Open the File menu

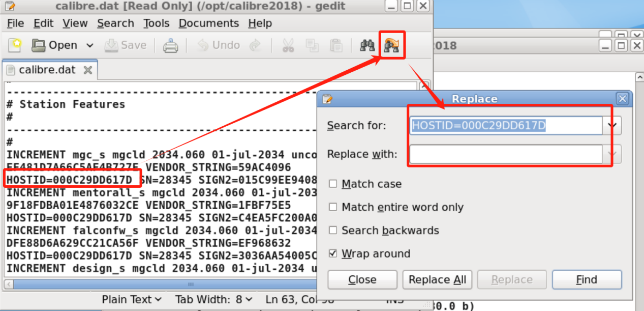coord(15,23)
